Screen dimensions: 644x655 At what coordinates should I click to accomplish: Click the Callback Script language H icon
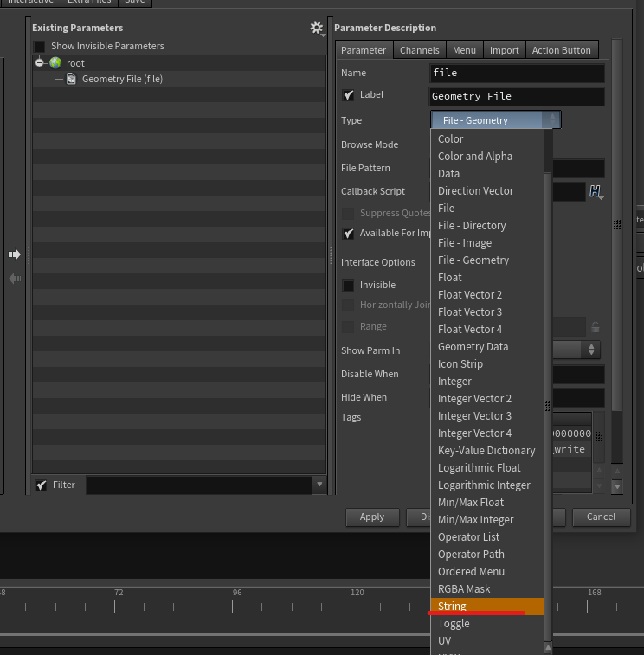[x=596, y=192]
